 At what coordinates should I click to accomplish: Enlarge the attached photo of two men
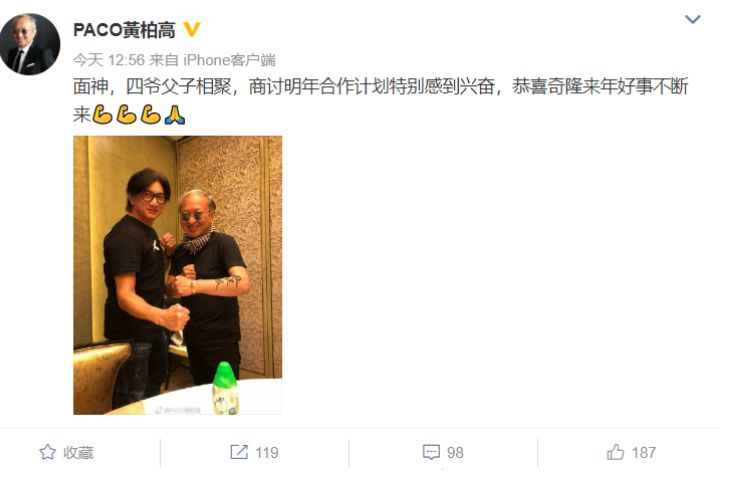(177, 275)
